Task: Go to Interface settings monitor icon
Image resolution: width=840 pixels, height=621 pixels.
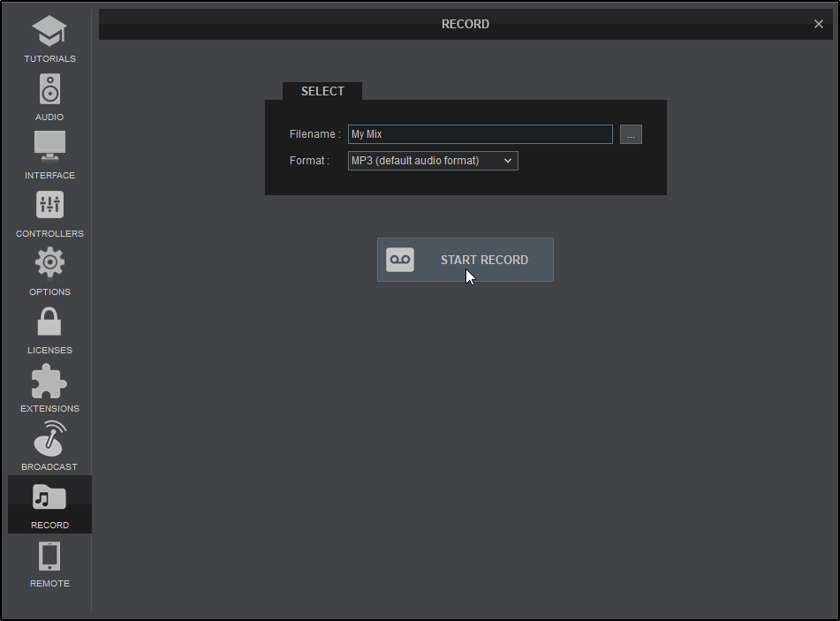Action: [x=49, y=147]
